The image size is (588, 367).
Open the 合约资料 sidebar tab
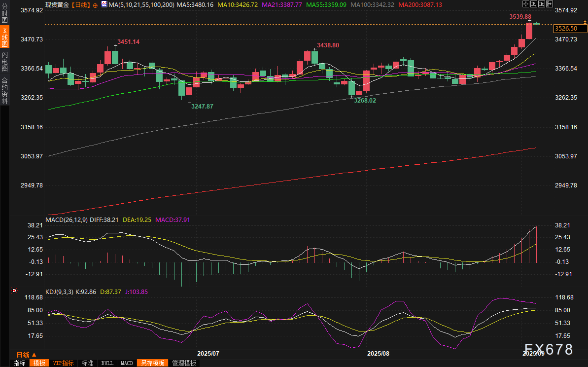point(4,91)
